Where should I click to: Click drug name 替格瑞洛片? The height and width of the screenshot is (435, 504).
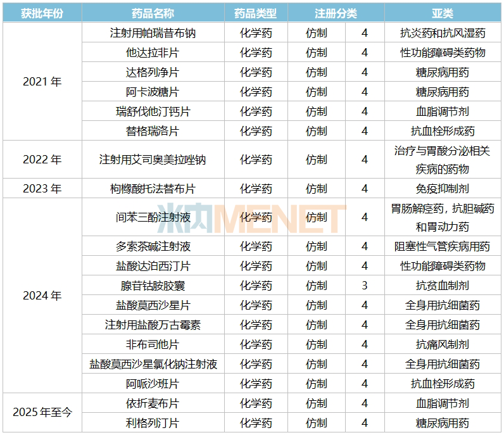[x=153, y=131]
